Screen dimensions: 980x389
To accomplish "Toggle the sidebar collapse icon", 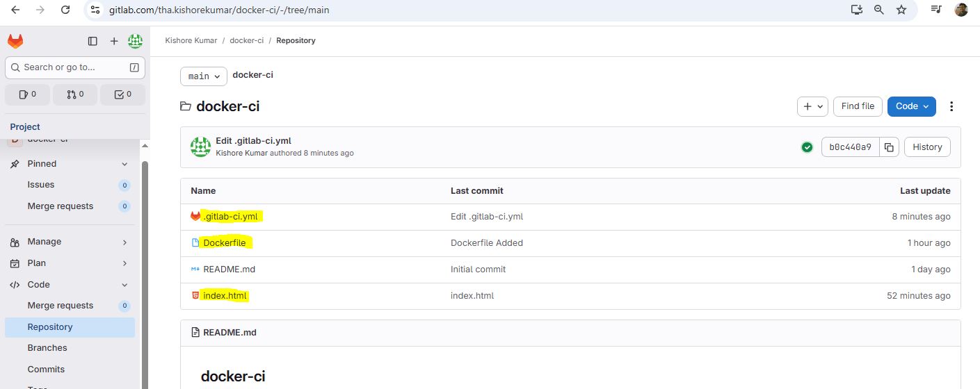I will point(93,41).
